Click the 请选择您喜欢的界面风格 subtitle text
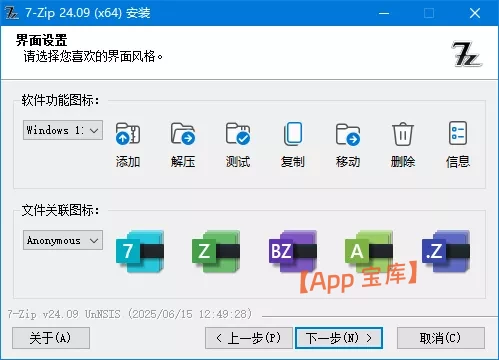This screenshot has height=360, width=499. click(x=93, y=56)
